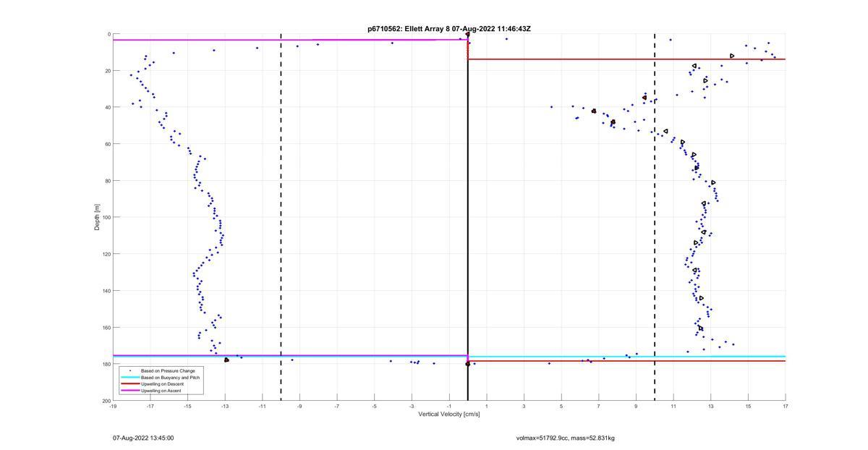
Task: Click legend entry 'Based on Buoyancy and Pitch'
Action: 171,377
